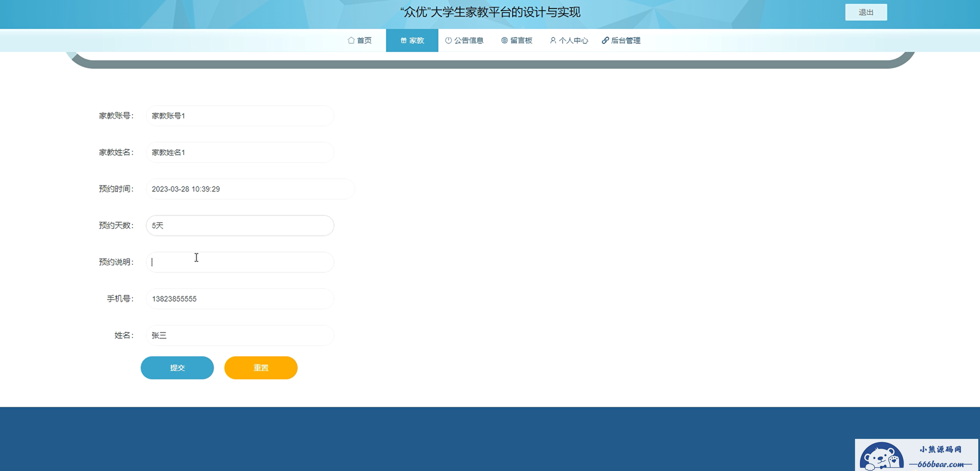This screenshot has height=471, width=980.
Task: Click the power icon beside 公告信息
Action: (449, 40)
